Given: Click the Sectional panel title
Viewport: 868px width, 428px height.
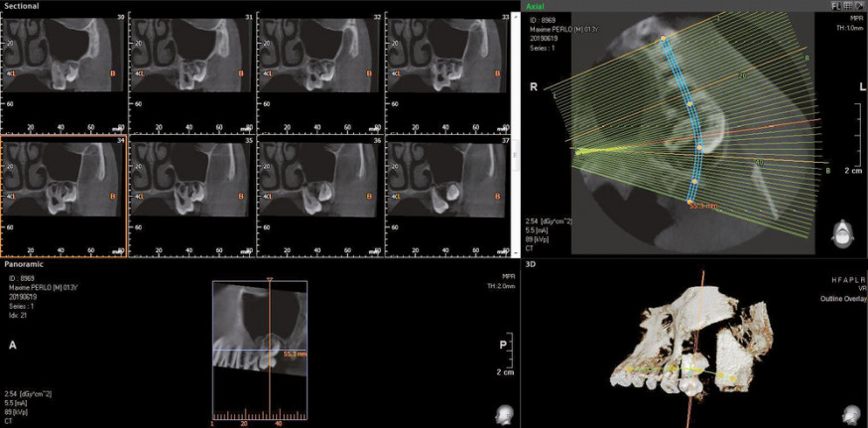Looking at the screenshot, I should 21,6.
